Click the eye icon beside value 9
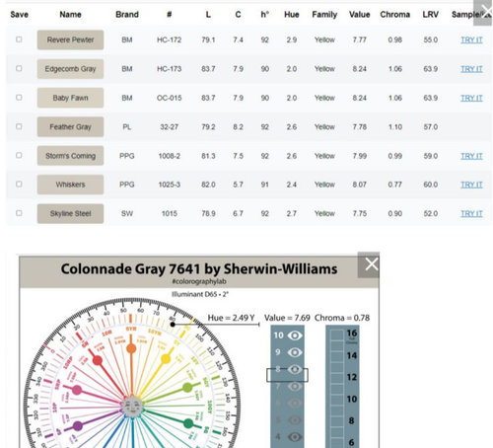This screenshot has width=493, height=448. click(x=295, y=352)
